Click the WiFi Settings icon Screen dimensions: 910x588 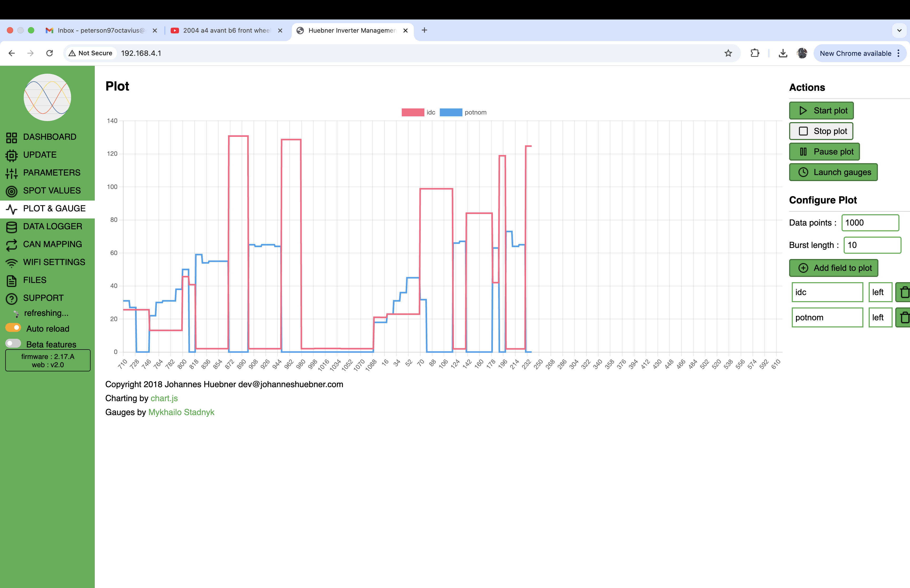(x=12, y=263)
